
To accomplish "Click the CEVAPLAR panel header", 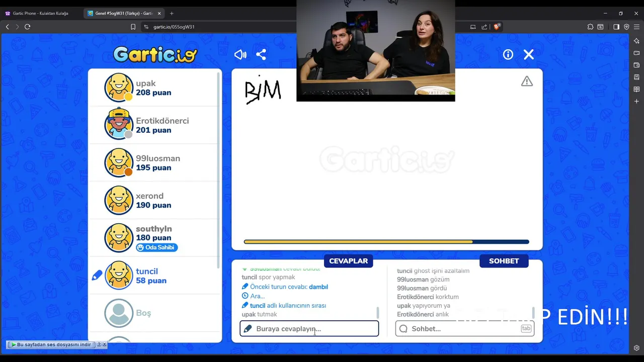I will tap(348, 261).
